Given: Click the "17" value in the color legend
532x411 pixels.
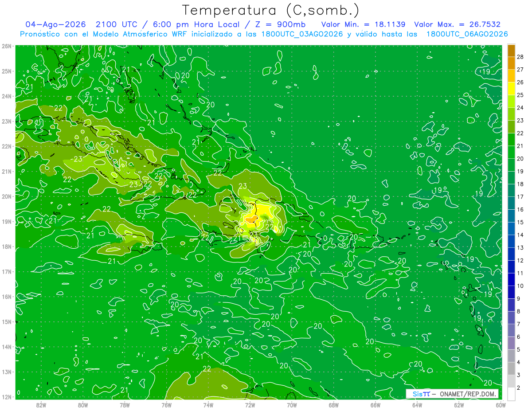Looking at the screenshot, I should click(520, 197).
